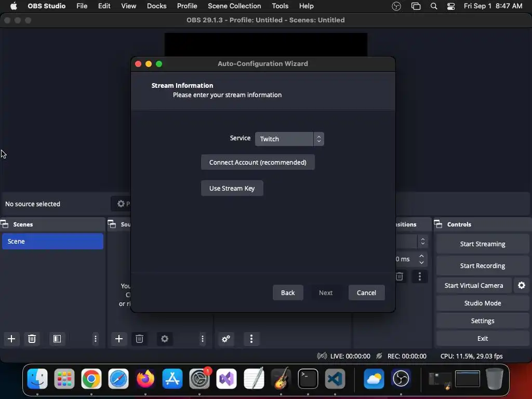Open the File menu
Viewport: 532px width, 399px height.
pos(82,6)
